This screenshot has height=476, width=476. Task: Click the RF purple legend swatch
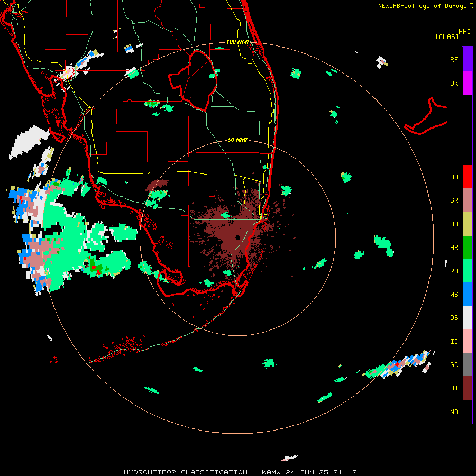pos(467,59)
